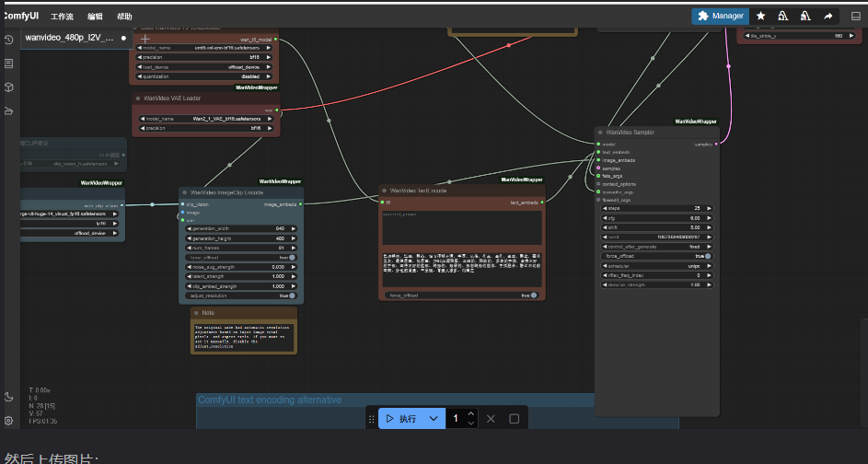Open the queue history sidebar icon
Viewport: 868px width, 464px height.
[x=8, y=40]
